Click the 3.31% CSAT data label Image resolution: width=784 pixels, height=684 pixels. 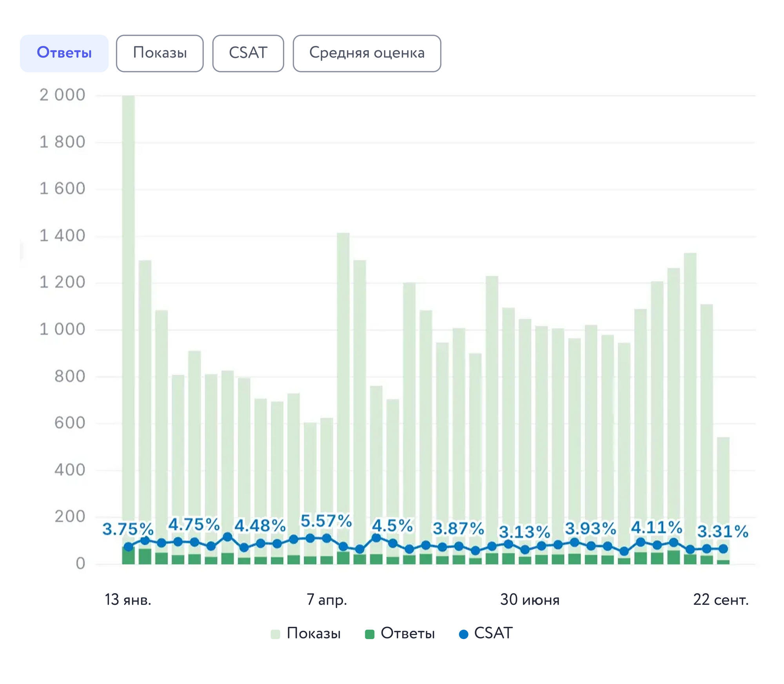point(722,532)
